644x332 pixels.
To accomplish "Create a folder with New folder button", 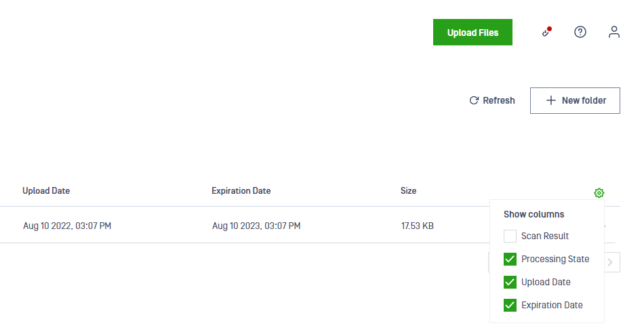I will 575,100.
